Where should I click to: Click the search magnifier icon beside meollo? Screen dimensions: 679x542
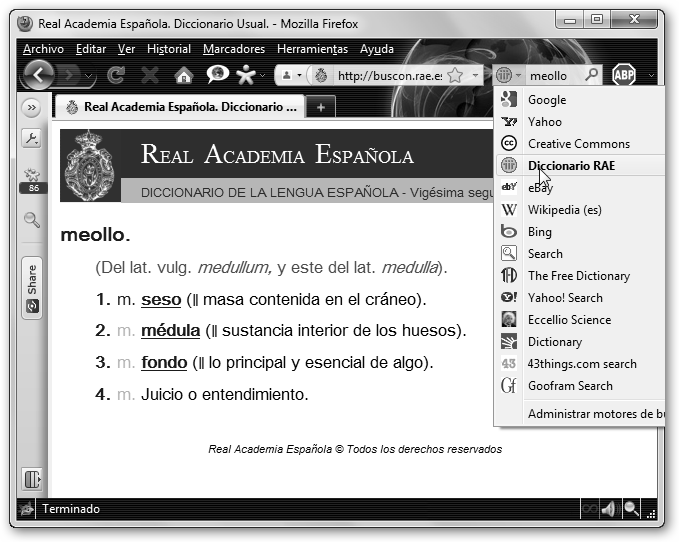point(591,75)
